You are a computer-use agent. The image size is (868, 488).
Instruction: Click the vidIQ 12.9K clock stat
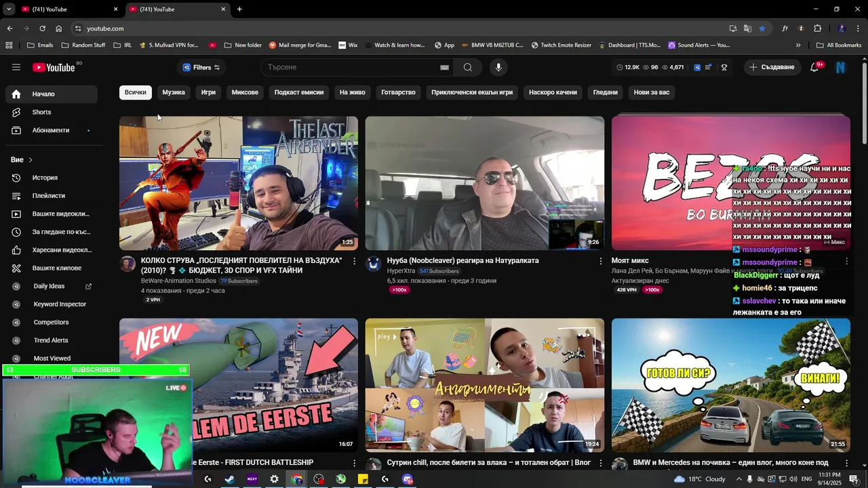click(x=628, y=67)
